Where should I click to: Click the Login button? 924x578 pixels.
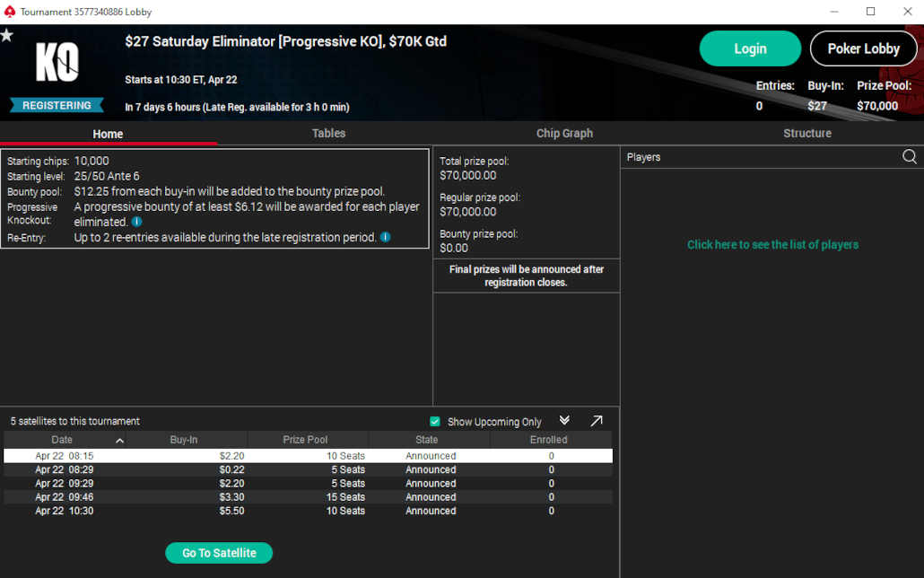[750, 48]
